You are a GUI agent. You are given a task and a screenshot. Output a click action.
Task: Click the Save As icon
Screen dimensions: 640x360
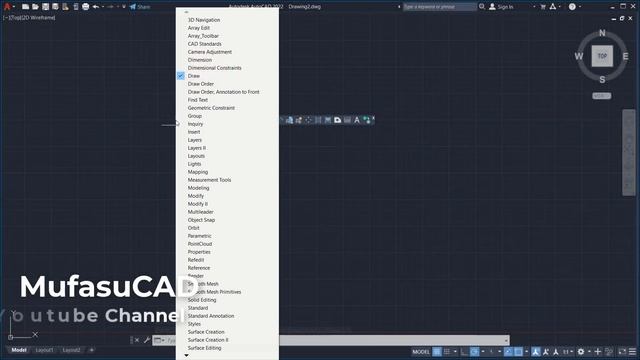tap(55, 7)
